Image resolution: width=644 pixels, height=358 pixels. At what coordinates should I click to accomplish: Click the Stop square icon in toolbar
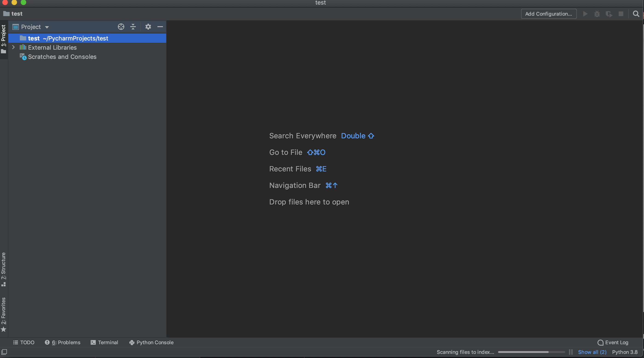click(621, 14)
